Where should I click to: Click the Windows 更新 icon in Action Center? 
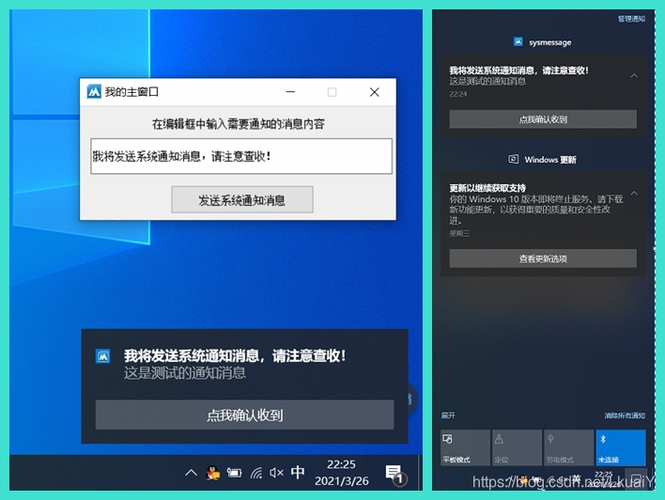[x=513, y=159]
